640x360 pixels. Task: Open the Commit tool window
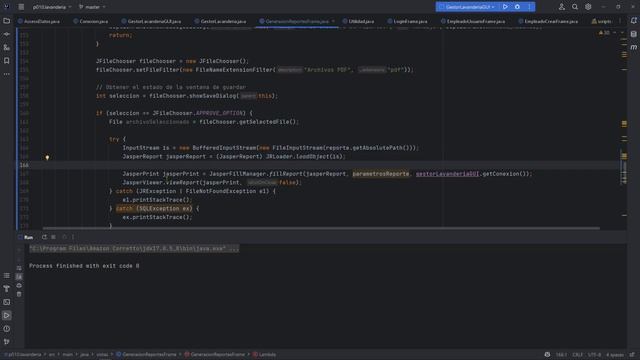[7, 34]
